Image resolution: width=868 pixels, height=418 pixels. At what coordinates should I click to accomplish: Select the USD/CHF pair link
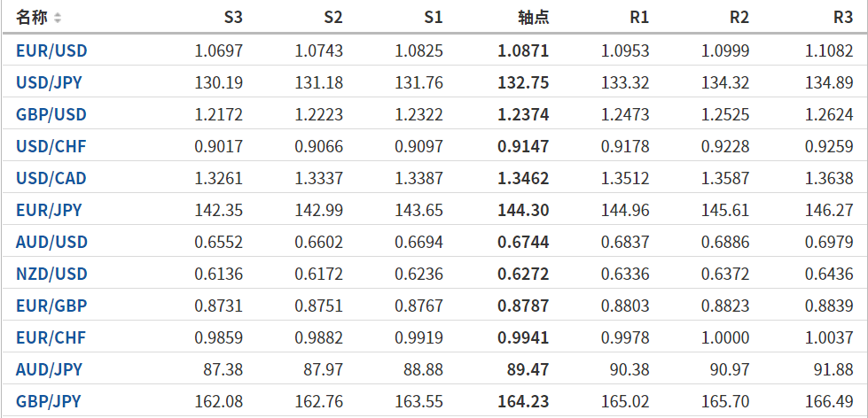tap(51, 146)
